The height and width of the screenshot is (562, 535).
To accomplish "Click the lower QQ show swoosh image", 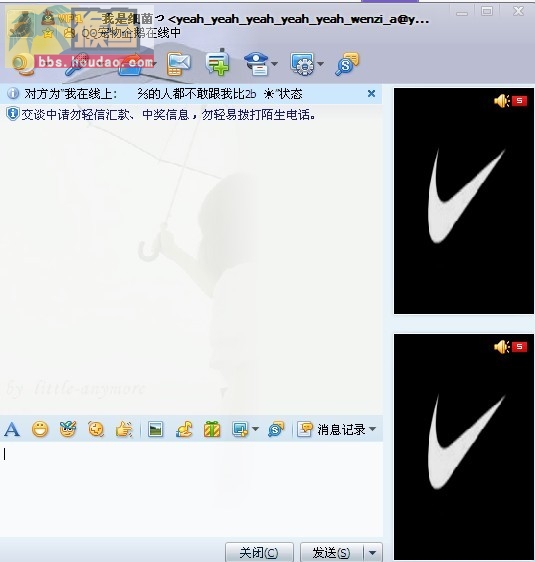I will click(x=464, y=447).
